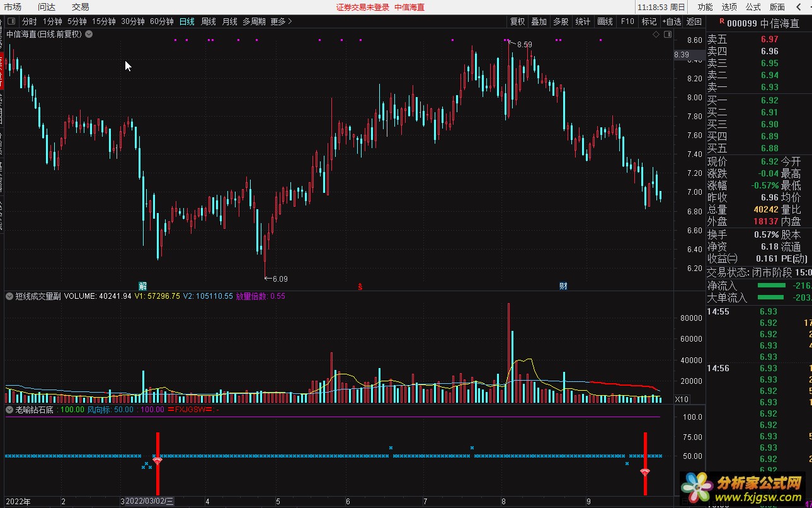Open the 公式 menu
The image size is (812, 508).
pos(753,7)
